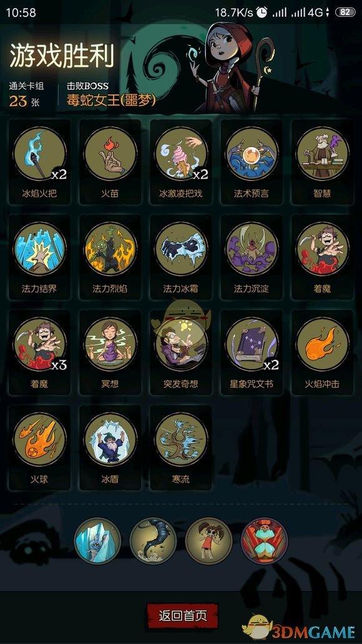Tap the 冰焰火把 ice torch card
This screenshot has height=644, width=362.
(x=39, y=162)
